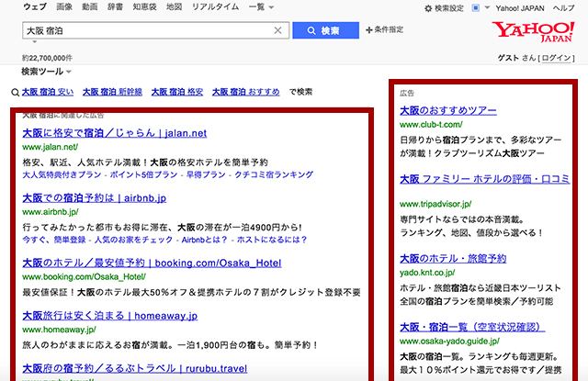Switch to the 知恵袋 tab

click(144, 6)
